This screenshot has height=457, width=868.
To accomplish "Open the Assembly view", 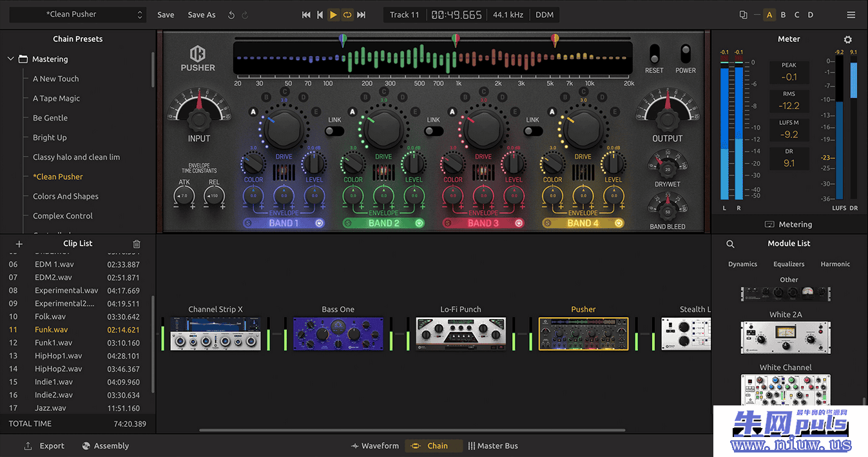I will tap(106, 446).
